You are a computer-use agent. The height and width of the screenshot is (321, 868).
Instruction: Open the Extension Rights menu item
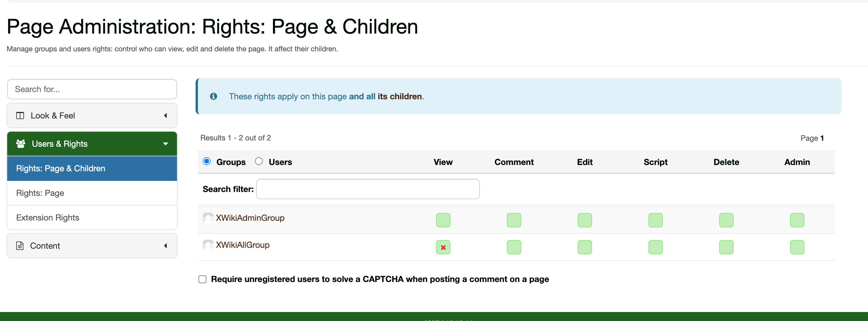coord(47,217)
